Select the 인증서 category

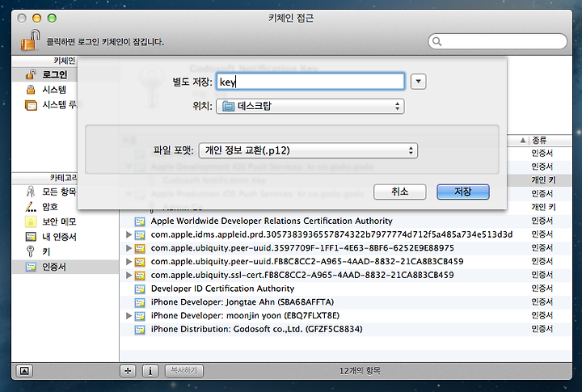pyautogui.click(x=65, y=267)
